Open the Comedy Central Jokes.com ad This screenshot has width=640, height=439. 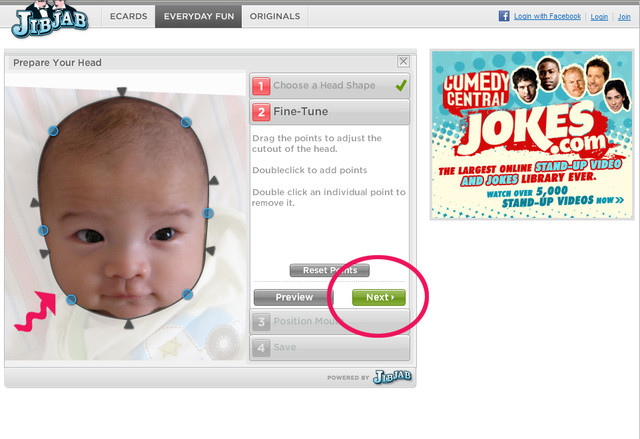point(532,135)
